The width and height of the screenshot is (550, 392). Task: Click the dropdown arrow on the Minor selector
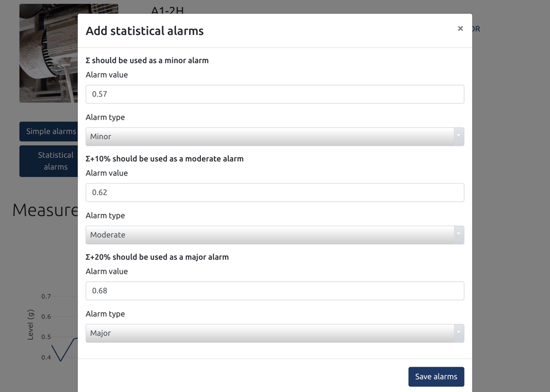pos(458,137)
